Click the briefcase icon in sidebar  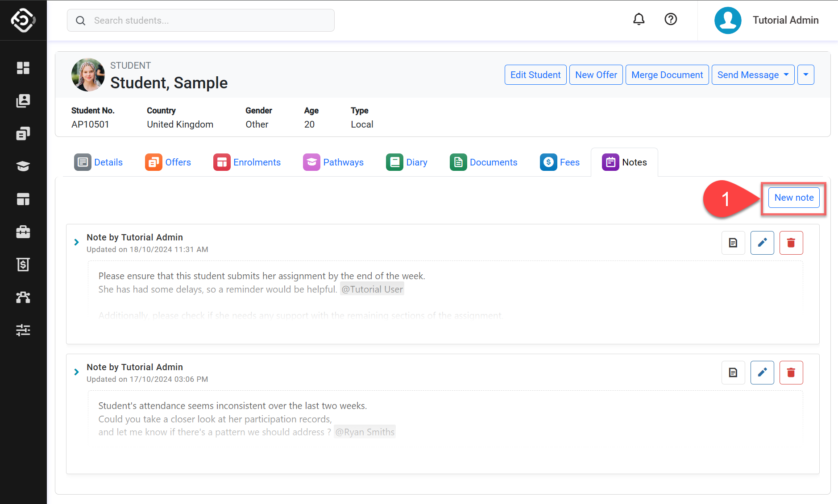(x=23, y=232)
